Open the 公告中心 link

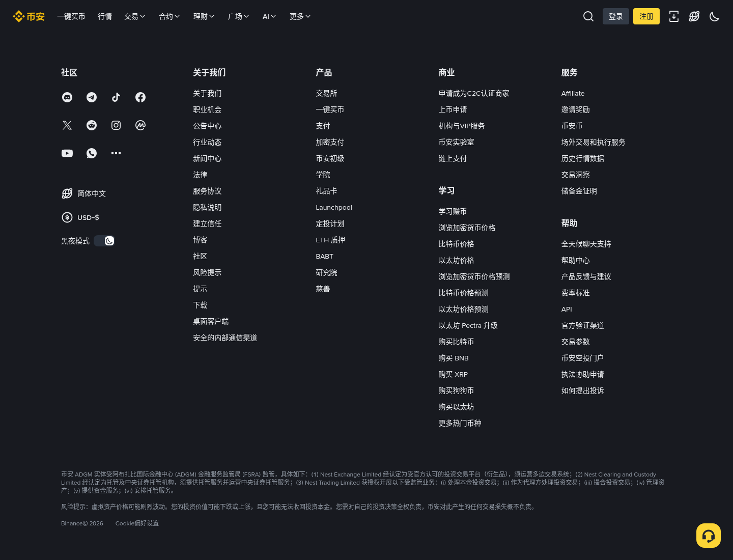[x=207, y=126]
